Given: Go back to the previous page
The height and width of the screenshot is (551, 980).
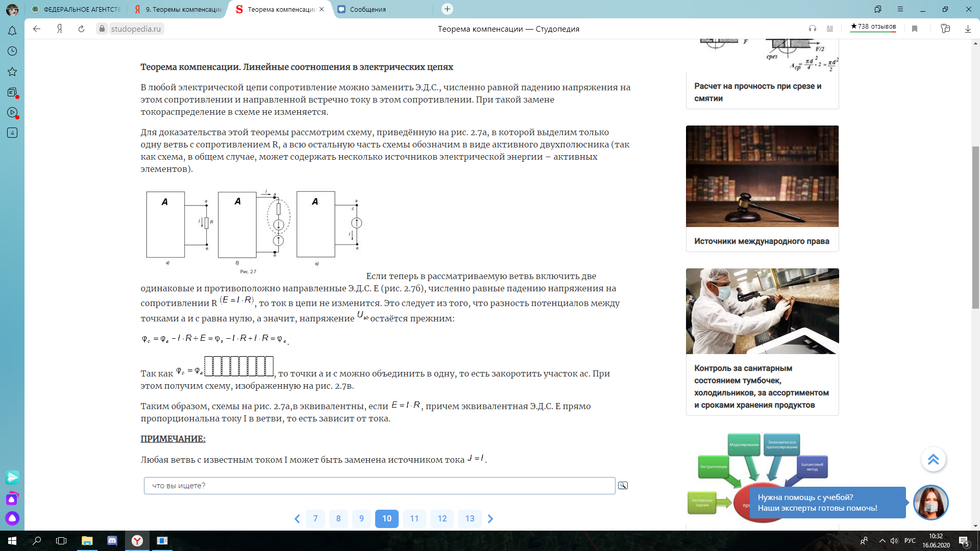Looking at the screenshot, I should coord(37,29).
